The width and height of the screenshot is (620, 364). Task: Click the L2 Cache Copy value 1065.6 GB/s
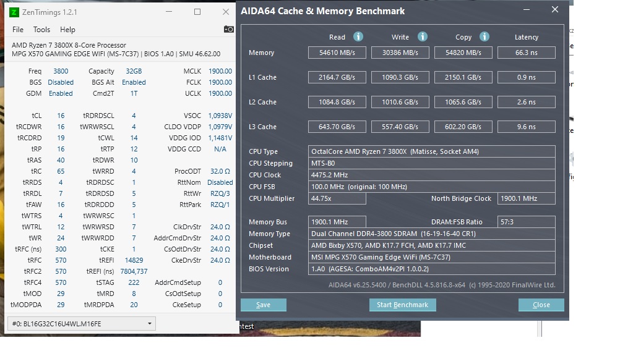463,102
